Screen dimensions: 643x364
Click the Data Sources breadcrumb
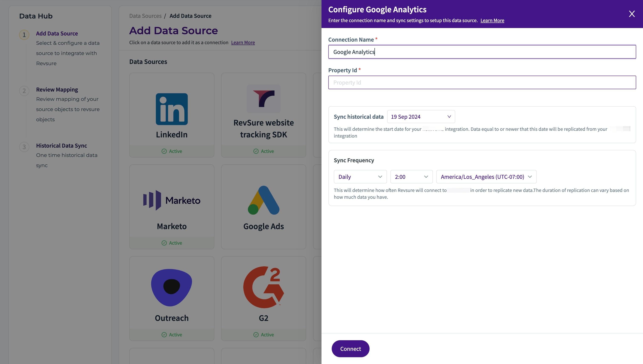coord(145,16)
